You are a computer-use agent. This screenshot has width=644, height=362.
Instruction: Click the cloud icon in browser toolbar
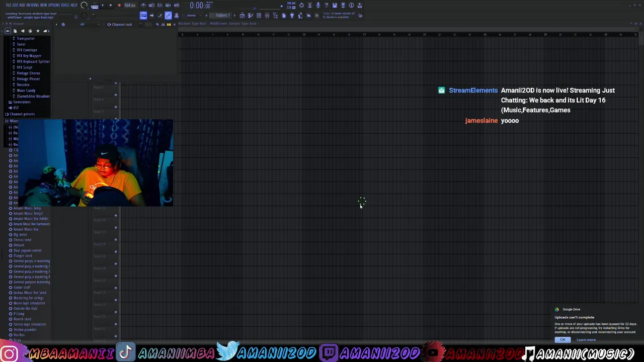(45, 31)
